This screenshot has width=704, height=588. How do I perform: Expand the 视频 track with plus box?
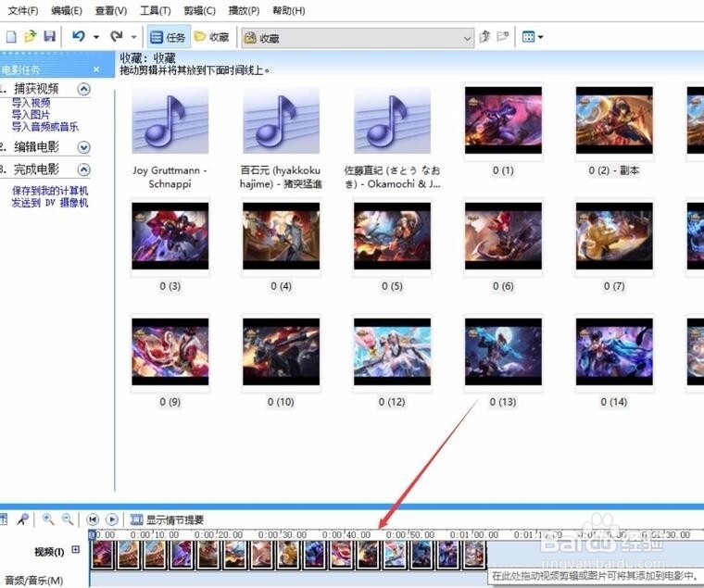point(75,549)
